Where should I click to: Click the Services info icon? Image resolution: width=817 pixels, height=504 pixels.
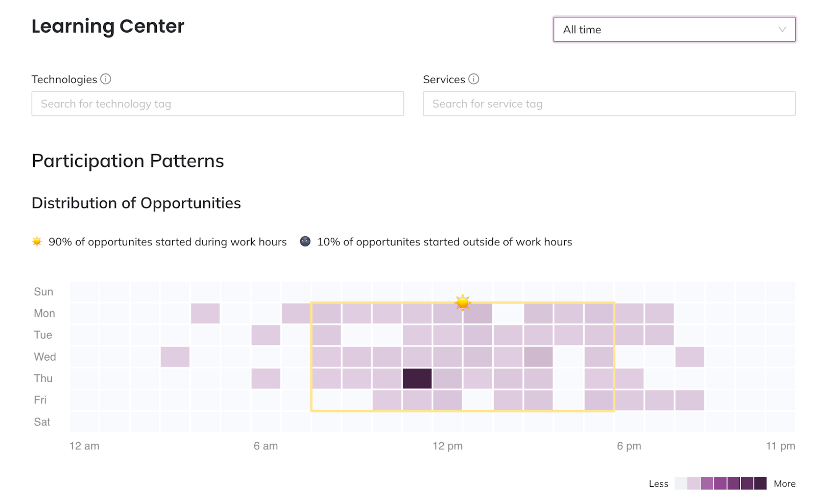474,79
